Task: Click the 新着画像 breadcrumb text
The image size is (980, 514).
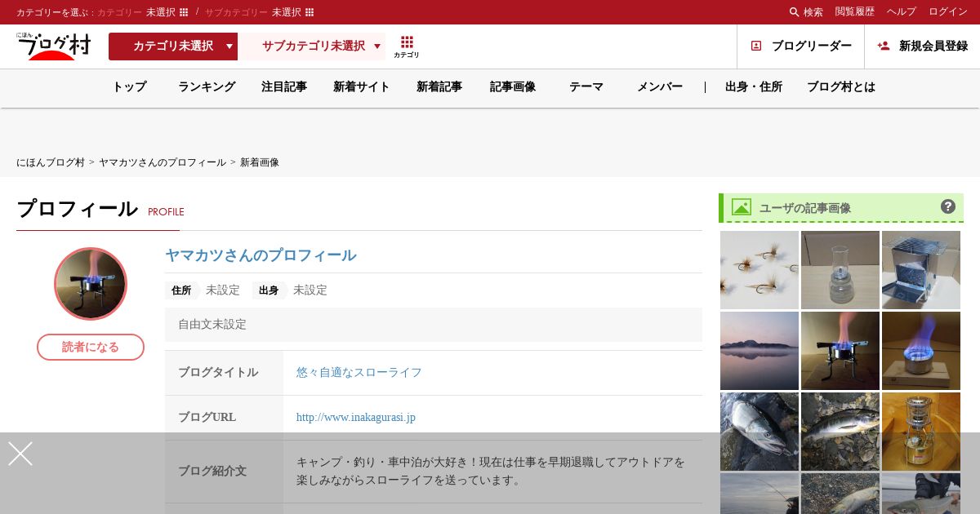Action: (260, 162)
